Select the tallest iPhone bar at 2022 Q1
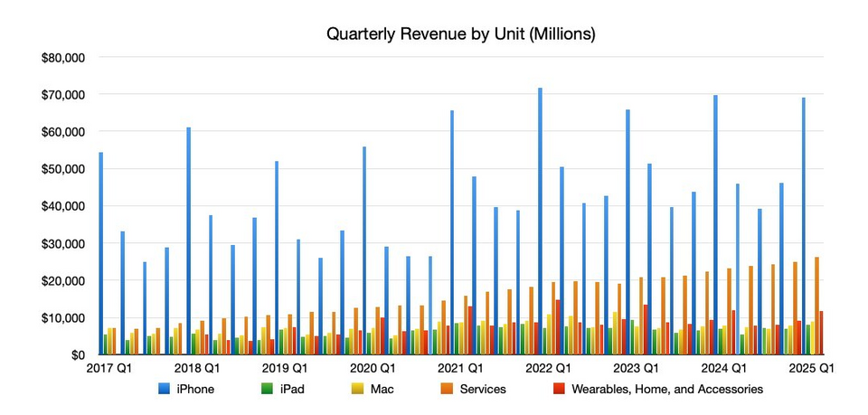 pyautogui.click(x=540, y=221)
